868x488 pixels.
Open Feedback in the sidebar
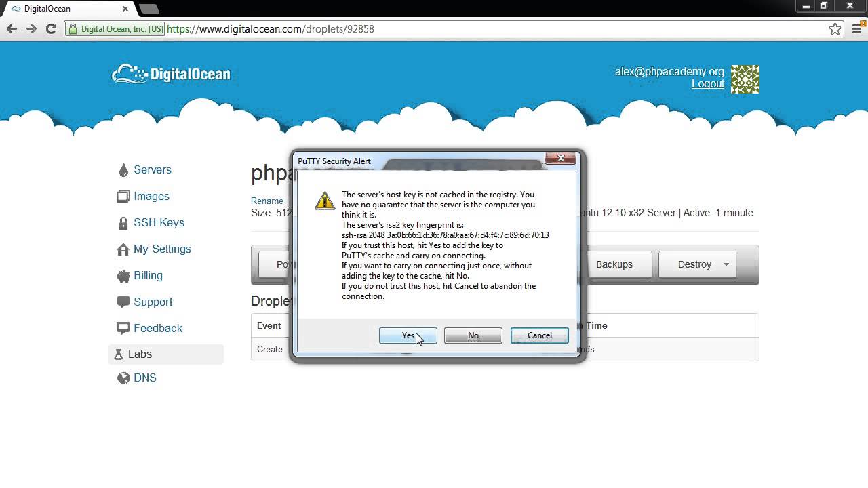[x=158, y=328]
